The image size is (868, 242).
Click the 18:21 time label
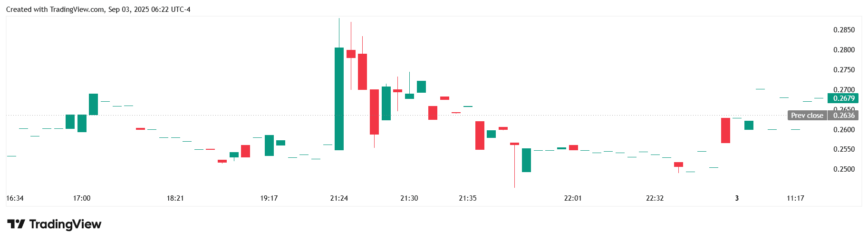pos(175,198)
